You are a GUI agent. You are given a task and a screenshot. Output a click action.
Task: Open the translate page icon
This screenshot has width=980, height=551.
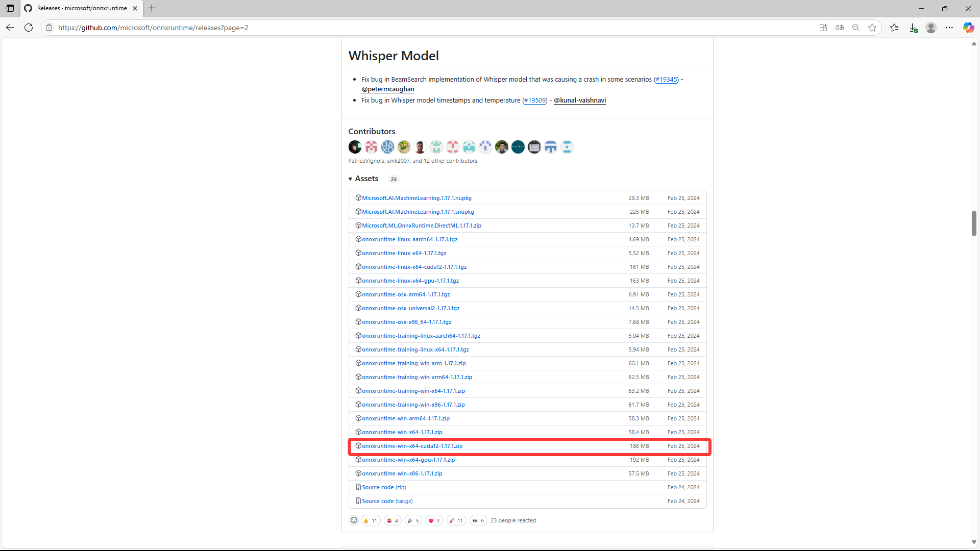point(840,28)
